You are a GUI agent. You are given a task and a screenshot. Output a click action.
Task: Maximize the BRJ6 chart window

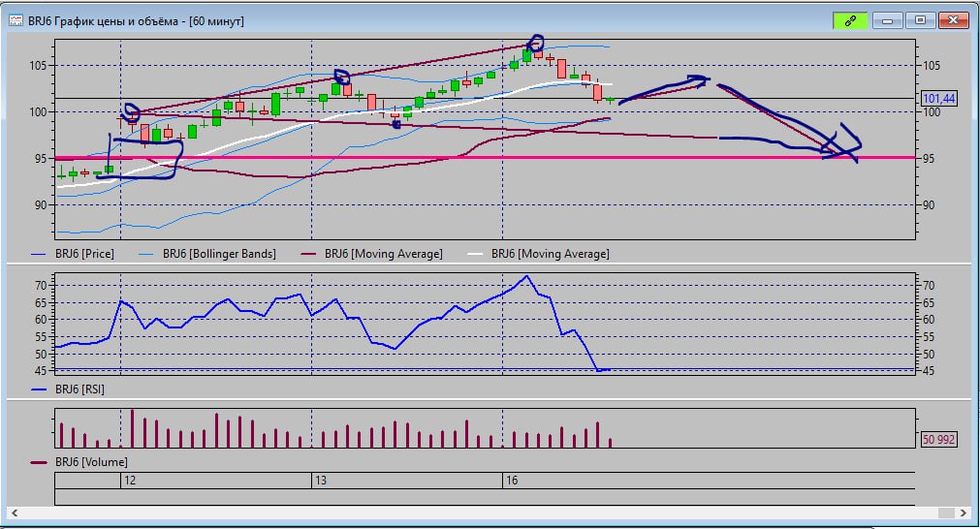[x=920, y=20]
